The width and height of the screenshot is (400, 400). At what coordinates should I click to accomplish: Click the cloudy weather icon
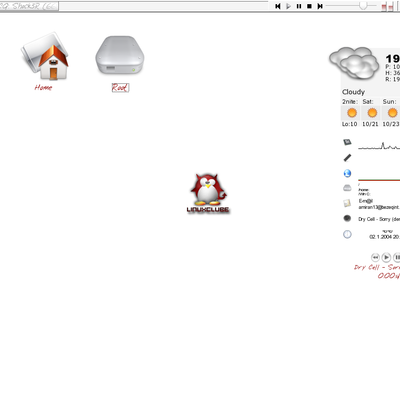point(354,63)
